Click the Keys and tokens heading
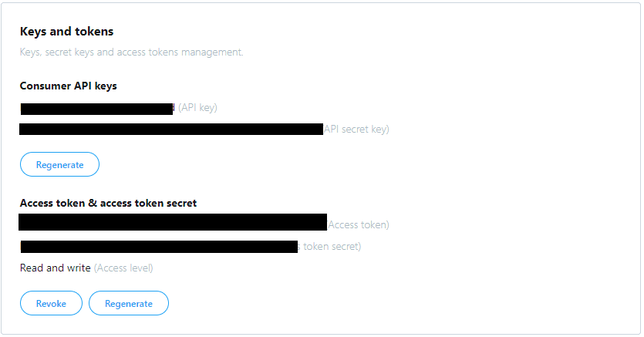Viewport: 644px width, 337px height. (66, 32)
